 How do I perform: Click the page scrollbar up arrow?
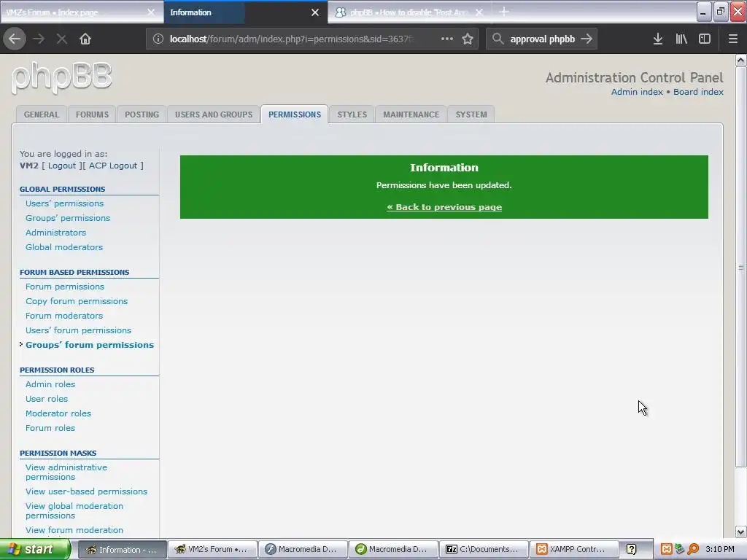tap(740, 60)
